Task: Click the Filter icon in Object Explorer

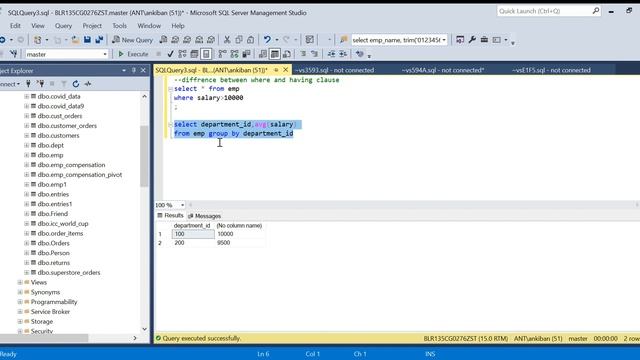Action: pyautogui.click(x=64, y=84)
